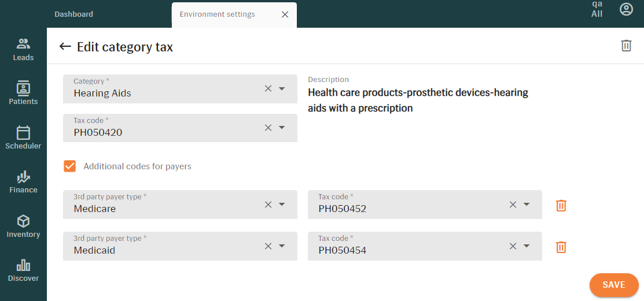Click the Edit category tax heading
The width and height of the screenshot is (644, 301).
point(125,47)
